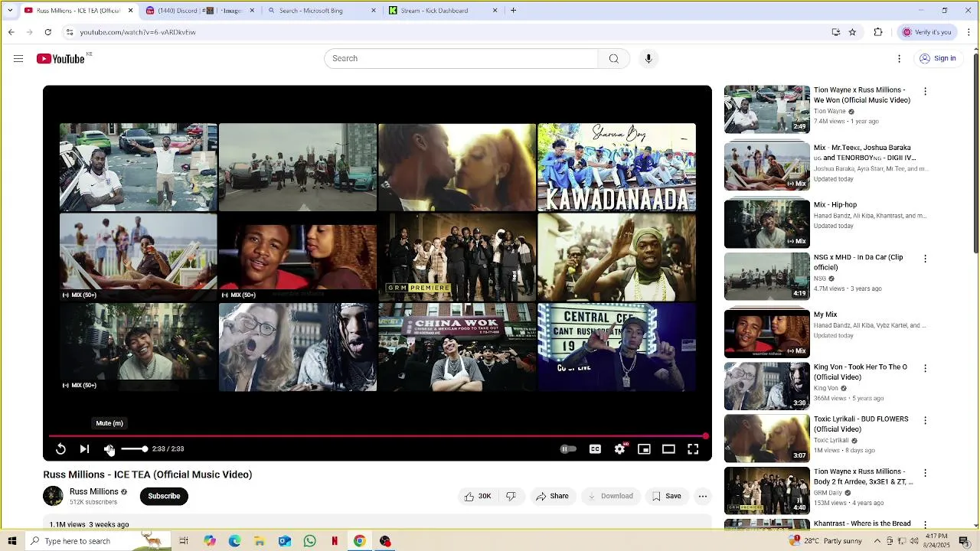Adjust the volume slider
Viewport: 980px width, 551px height.
(x=133, y=449)
